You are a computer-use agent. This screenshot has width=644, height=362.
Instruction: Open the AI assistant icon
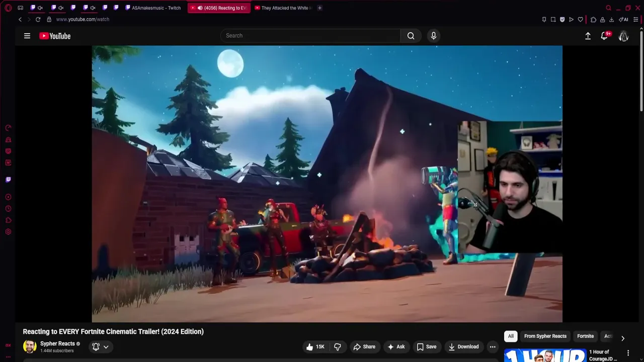tap(623, 19)
